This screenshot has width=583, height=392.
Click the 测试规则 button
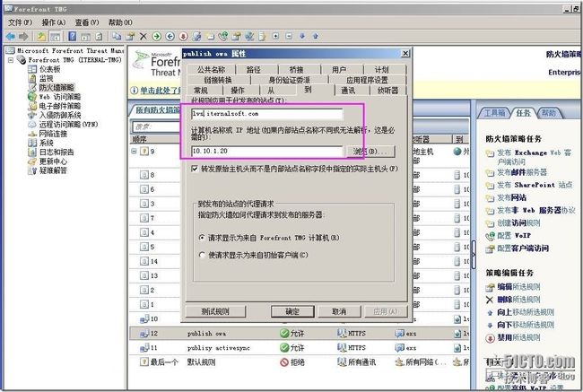(215, 311)
